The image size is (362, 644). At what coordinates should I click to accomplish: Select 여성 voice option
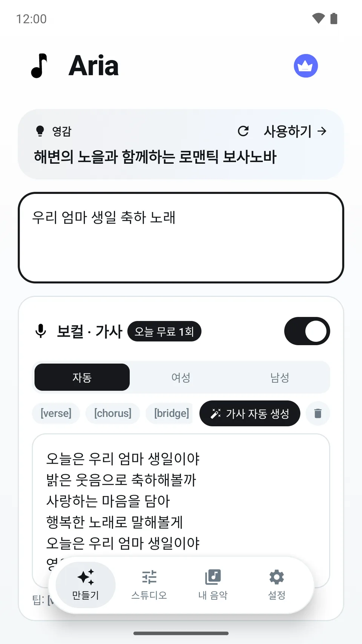181,377
